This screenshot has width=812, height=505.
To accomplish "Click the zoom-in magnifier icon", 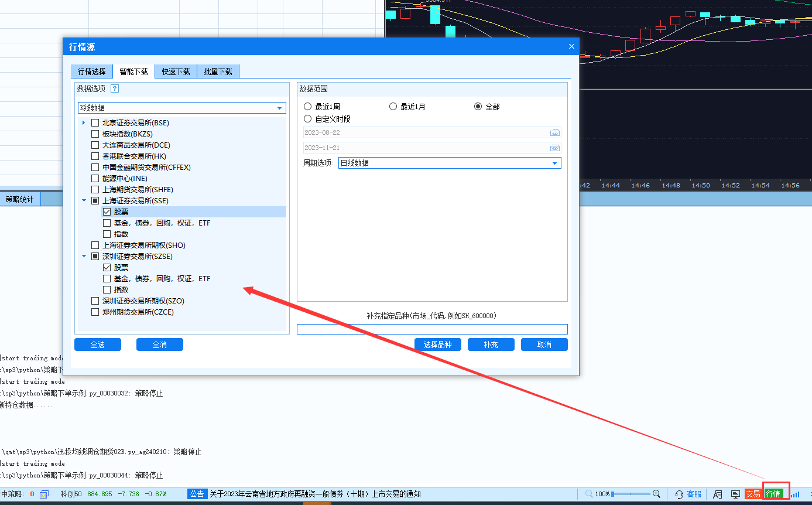I will pos(657,494).
